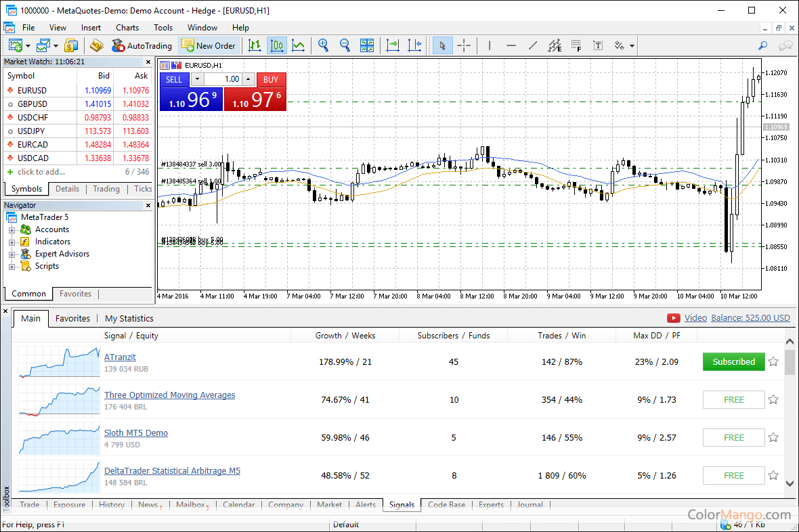
Task: Enable chart auto scroll icon
Action: [393, 46]
